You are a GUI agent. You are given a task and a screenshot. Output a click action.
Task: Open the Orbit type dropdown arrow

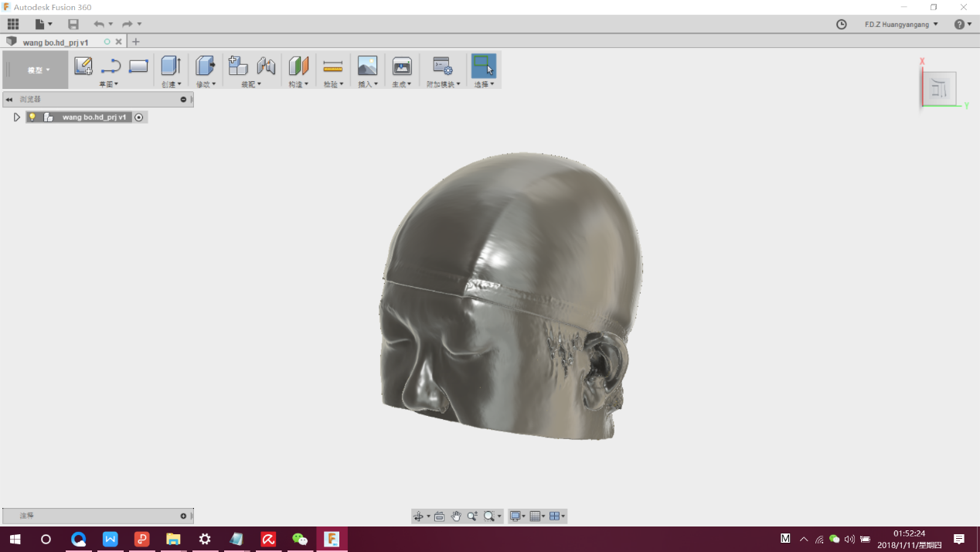coord(428,516)
